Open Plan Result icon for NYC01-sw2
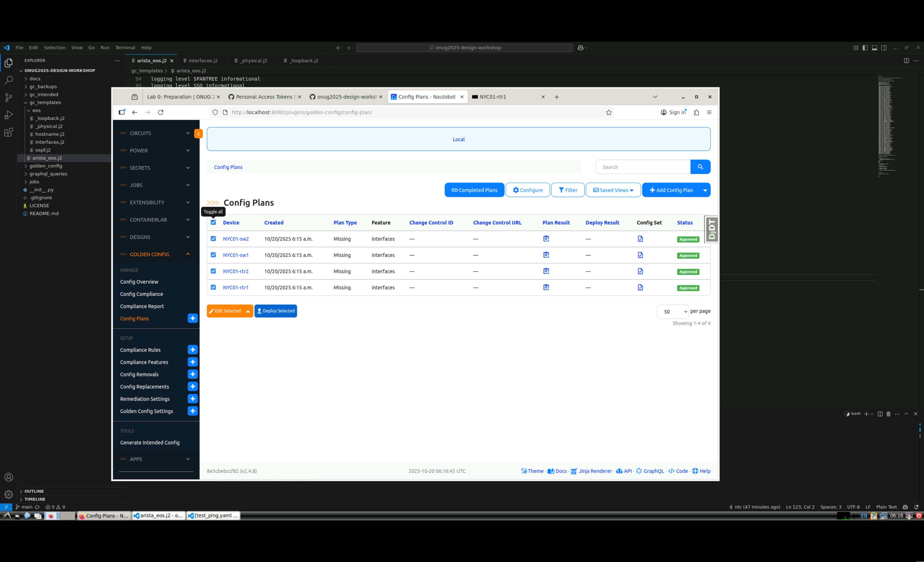 coord(546,239)
